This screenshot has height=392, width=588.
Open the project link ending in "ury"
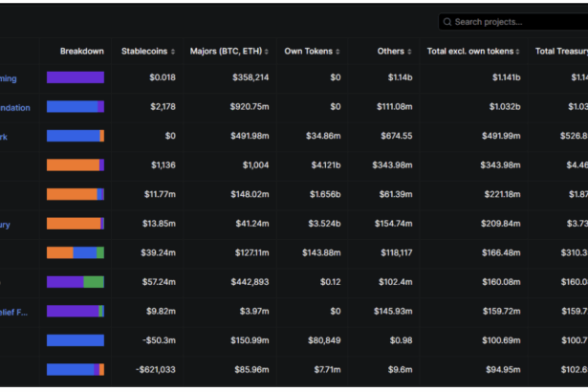[x=6, y=224]
